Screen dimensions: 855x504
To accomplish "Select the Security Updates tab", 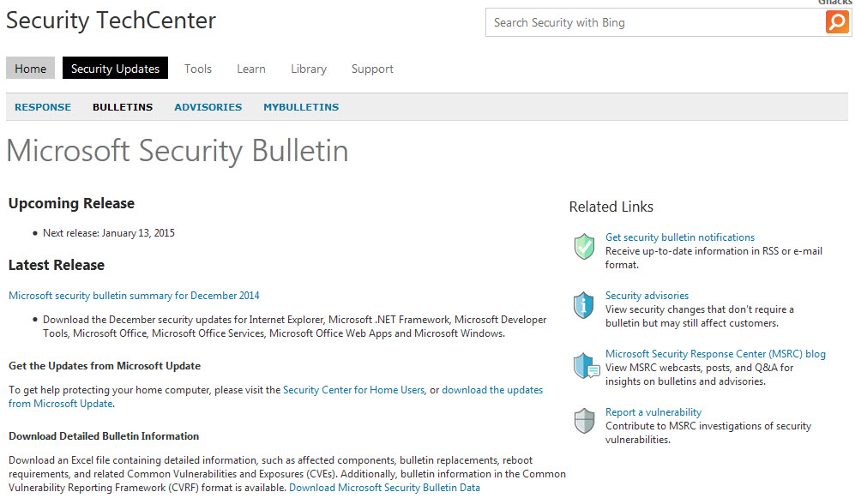I will click(115, 69).
